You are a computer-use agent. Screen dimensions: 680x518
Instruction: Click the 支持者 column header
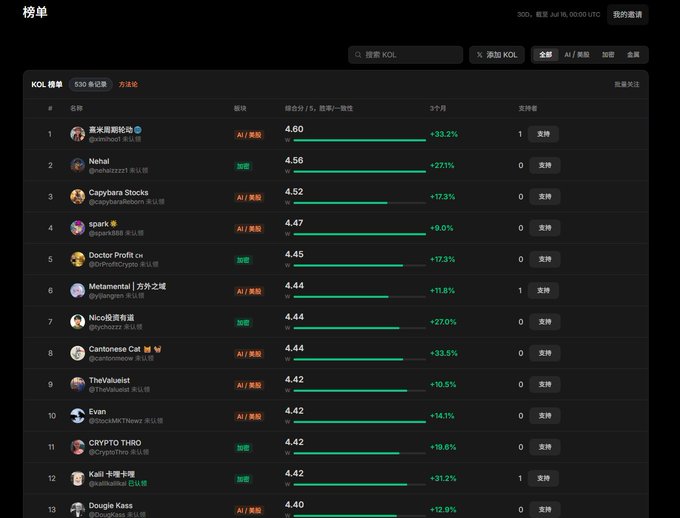[528, 108]
